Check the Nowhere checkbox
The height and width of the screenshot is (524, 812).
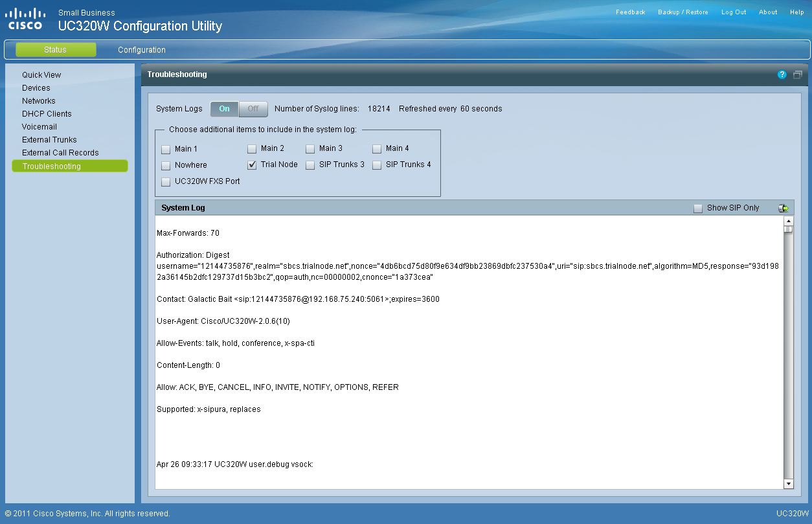click(x=166, y=165)
